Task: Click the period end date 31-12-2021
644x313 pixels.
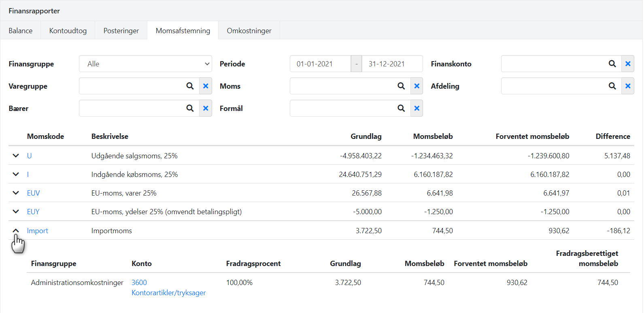Action: (391, 64)
